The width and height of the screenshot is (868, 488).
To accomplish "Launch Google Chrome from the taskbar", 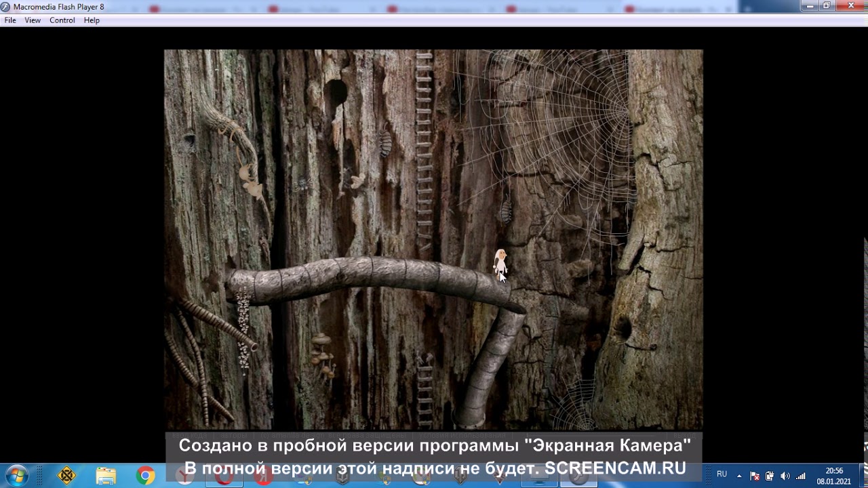I will click(145, 476).
